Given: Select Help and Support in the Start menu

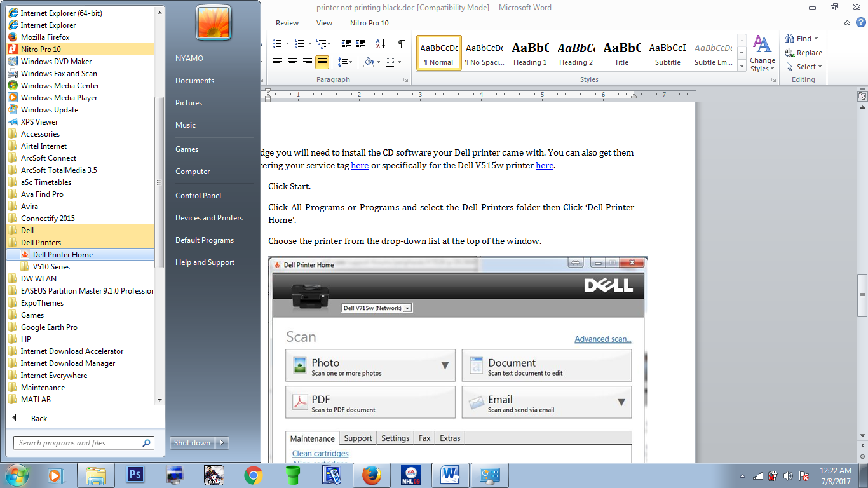Looking at the screenshot, I should [x=205, y=262].
